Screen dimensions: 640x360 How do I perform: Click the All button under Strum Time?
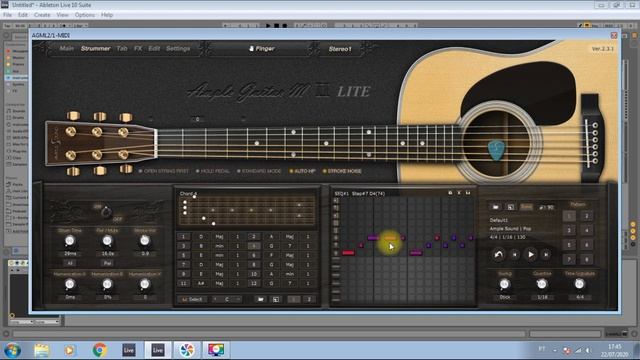(70, 263)
